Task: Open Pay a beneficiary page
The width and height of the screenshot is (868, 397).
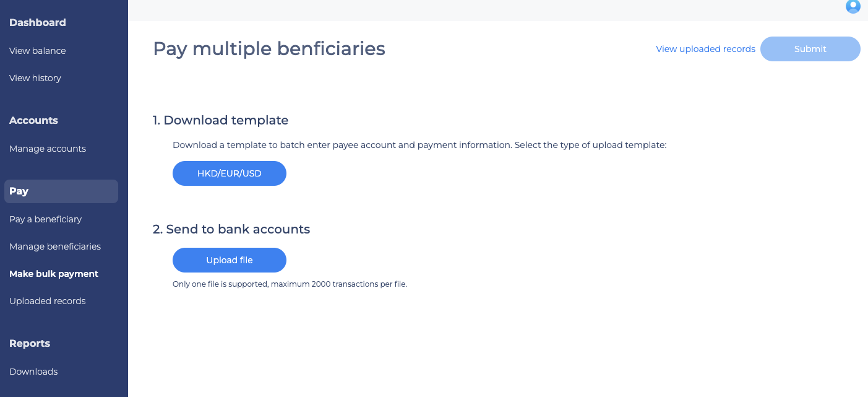Action: (46, 219)
